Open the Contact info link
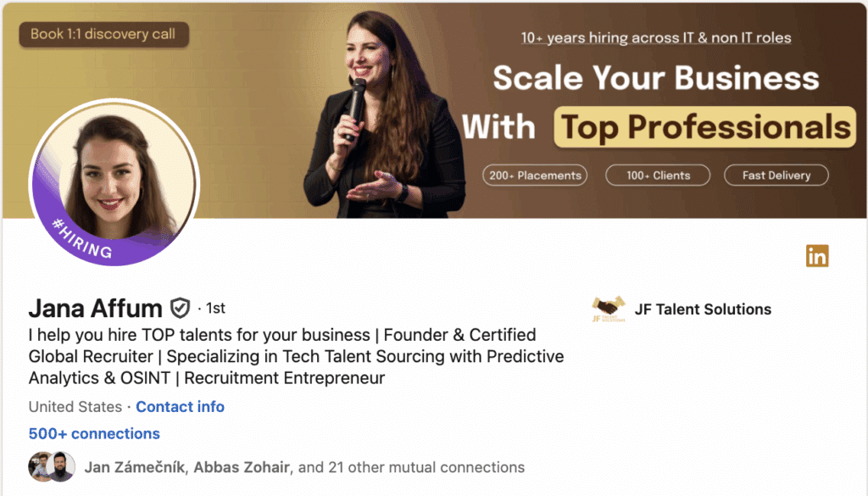 [x=180, y=407]
